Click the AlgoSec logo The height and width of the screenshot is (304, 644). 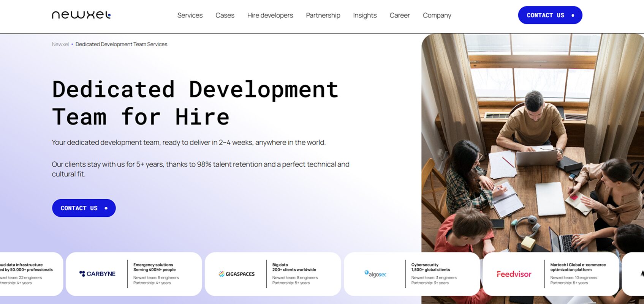375,274
